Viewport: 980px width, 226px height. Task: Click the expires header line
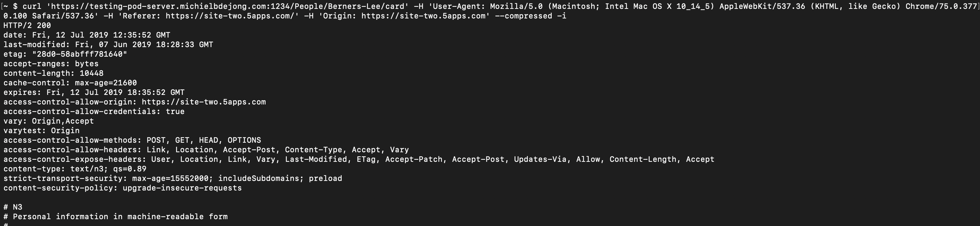(94, 92)
